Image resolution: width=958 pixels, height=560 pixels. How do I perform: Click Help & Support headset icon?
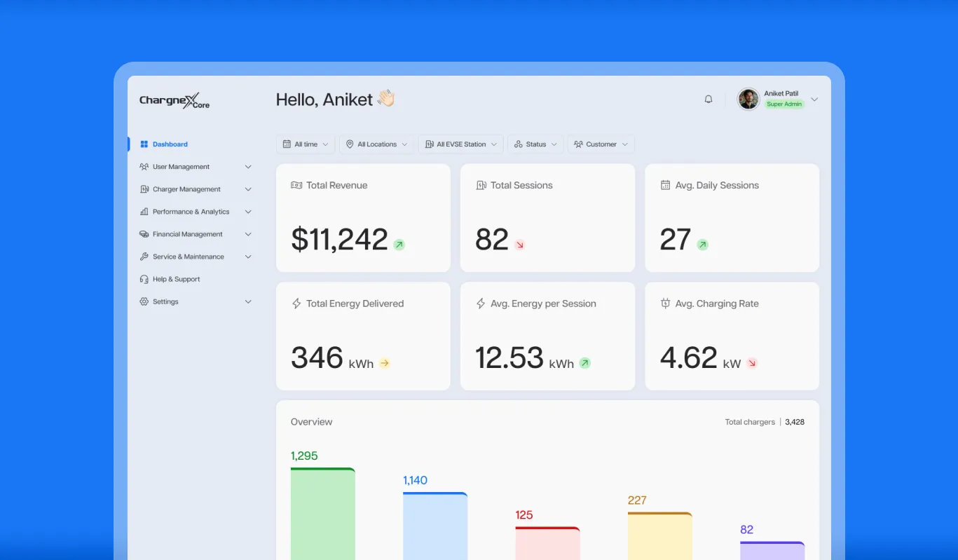pyautogui.click(x=144, y=279)
